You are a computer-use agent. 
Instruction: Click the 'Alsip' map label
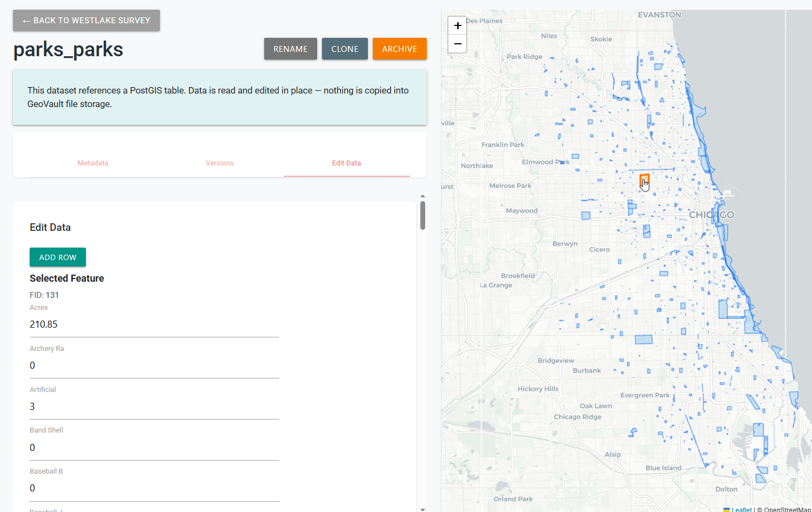613,455
